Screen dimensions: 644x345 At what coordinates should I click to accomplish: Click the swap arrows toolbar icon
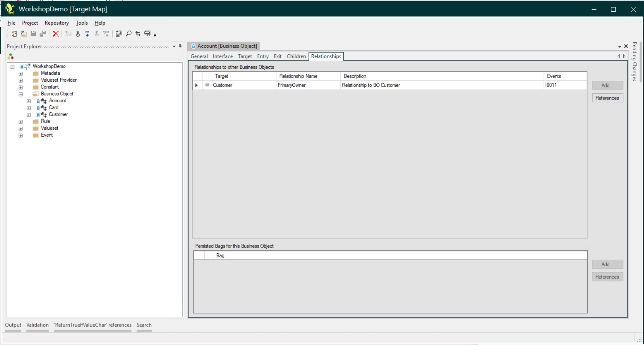click(x=138, y=34)
